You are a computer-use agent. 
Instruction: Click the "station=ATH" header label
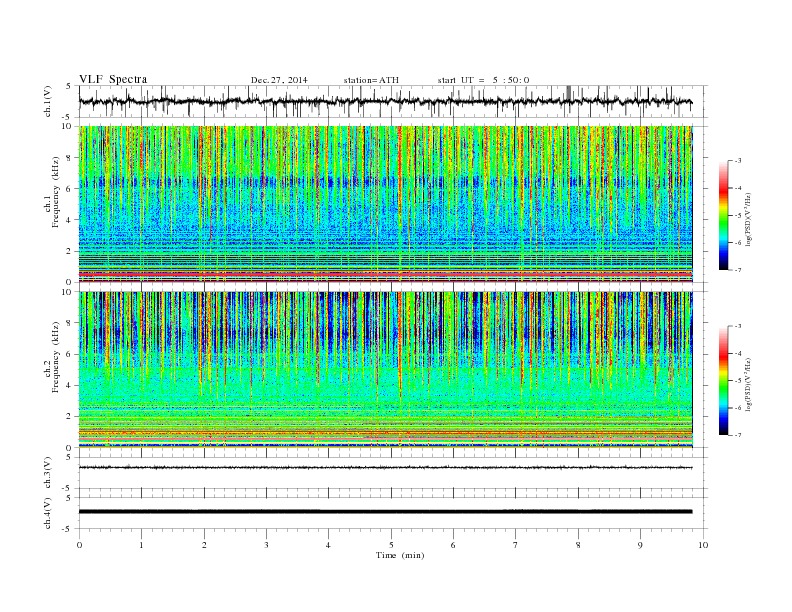[371, 80]
